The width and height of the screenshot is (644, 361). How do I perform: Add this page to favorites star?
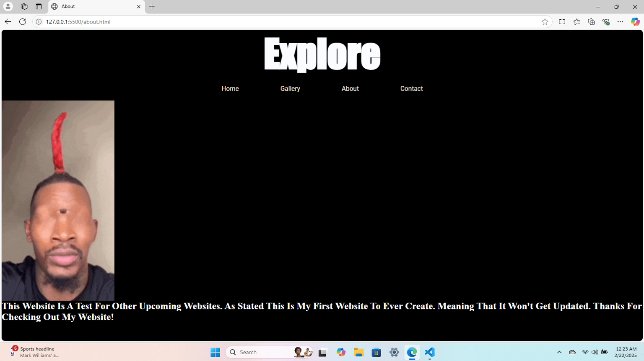545,22
